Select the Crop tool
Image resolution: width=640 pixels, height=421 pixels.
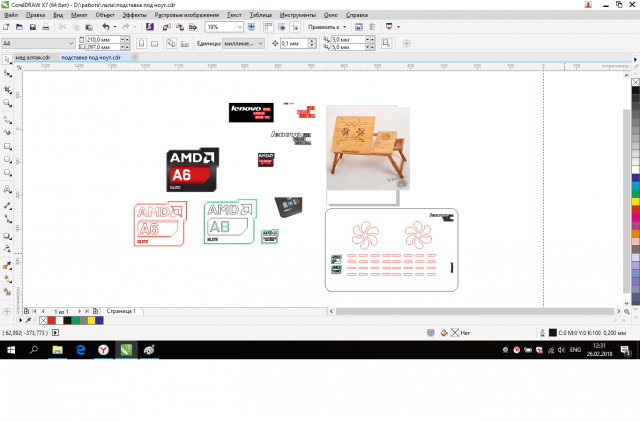tap(7, 89)
